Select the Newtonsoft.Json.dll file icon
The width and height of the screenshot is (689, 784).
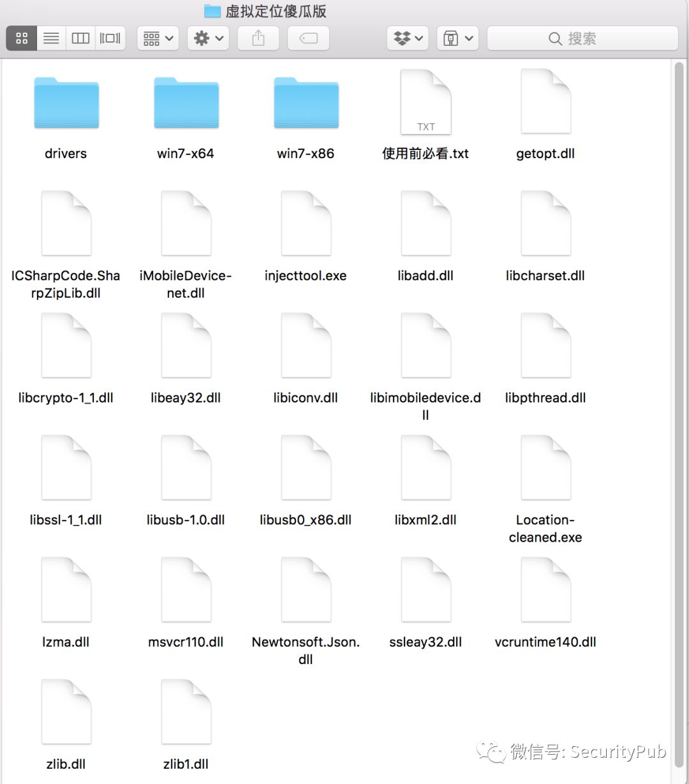306,590
